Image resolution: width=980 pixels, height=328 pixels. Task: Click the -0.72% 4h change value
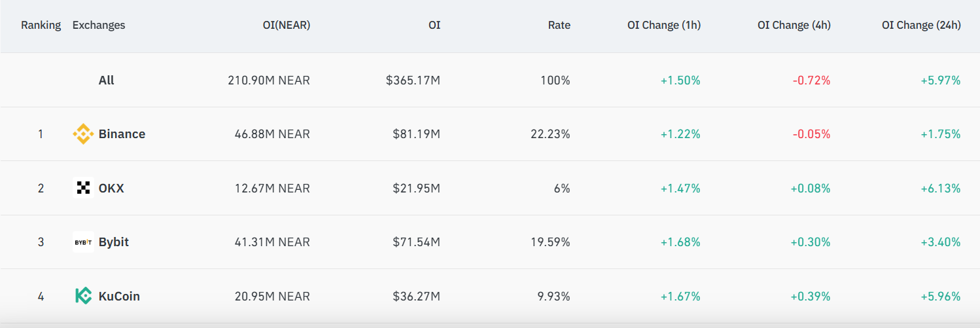click(811, 81)
